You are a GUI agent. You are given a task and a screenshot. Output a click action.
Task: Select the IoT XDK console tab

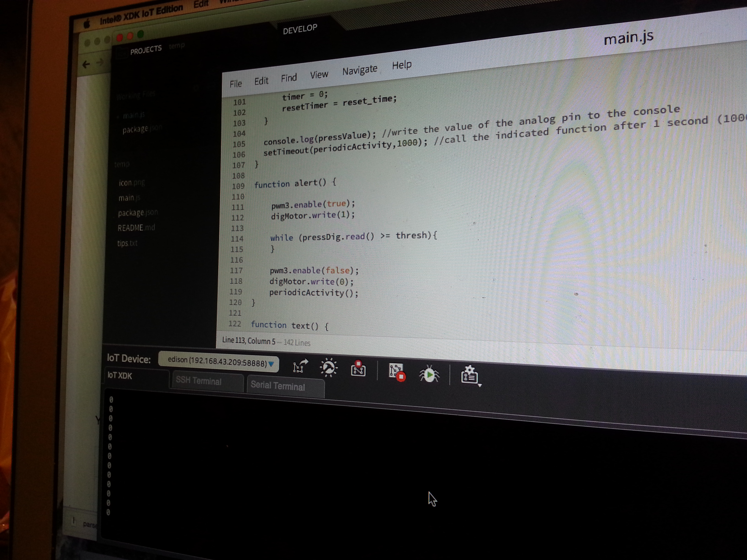(120, 376)
